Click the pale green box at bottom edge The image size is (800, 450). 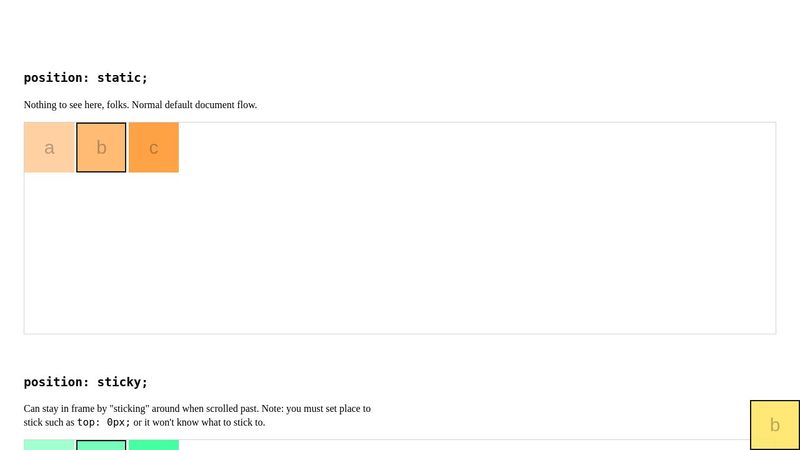49,445
